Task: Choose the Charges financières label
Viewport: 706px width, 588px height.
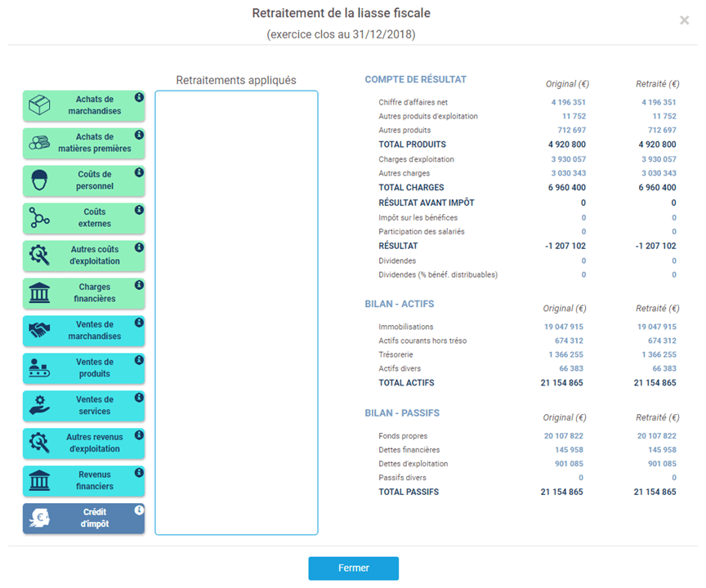Action: click(x=95, y=293)
